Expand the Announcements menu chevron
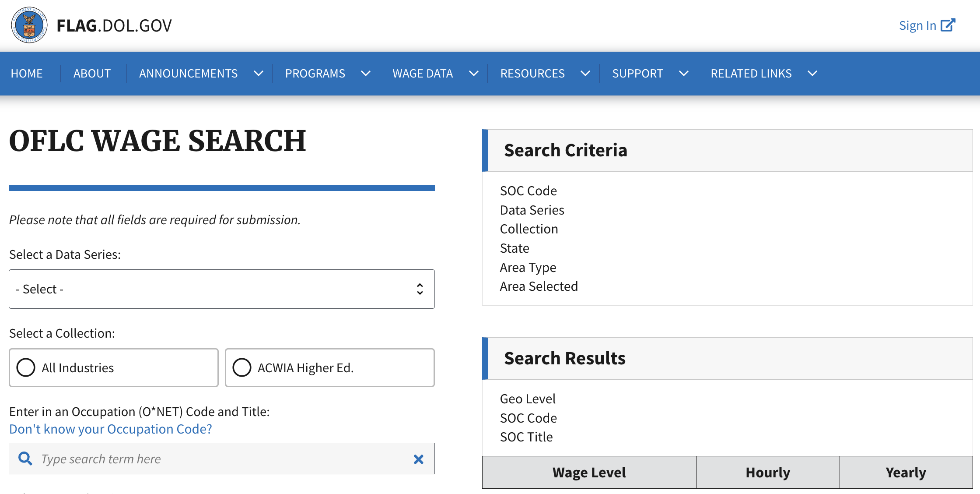Image resolution: width=980 pixels, height=494 pixels. pyautogui.click(x=259, y=74)
